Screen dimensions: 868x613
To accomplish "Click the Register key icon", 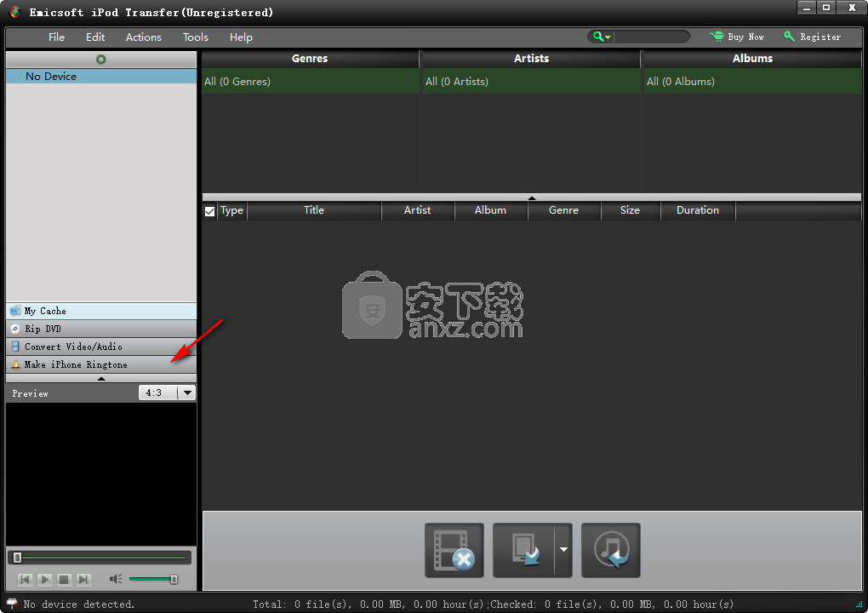I will [x=790, y=37].
